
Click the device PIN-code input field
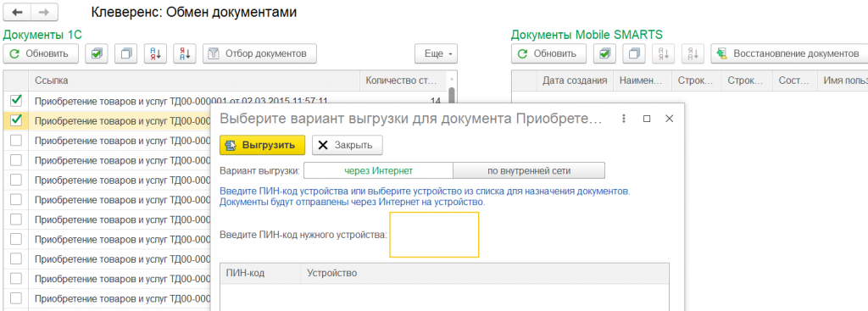(x=434, y=235)
